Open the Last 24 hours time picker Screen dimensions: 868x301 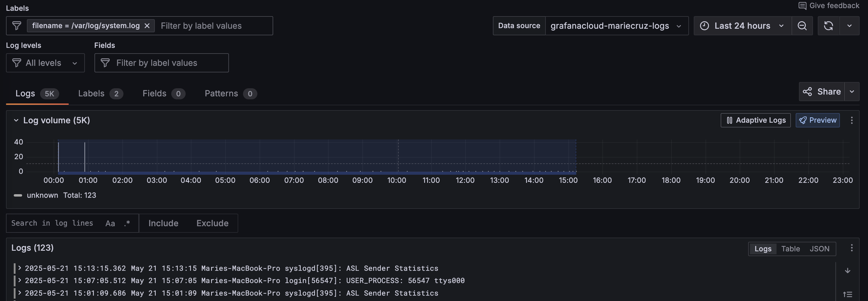[741, 26]
